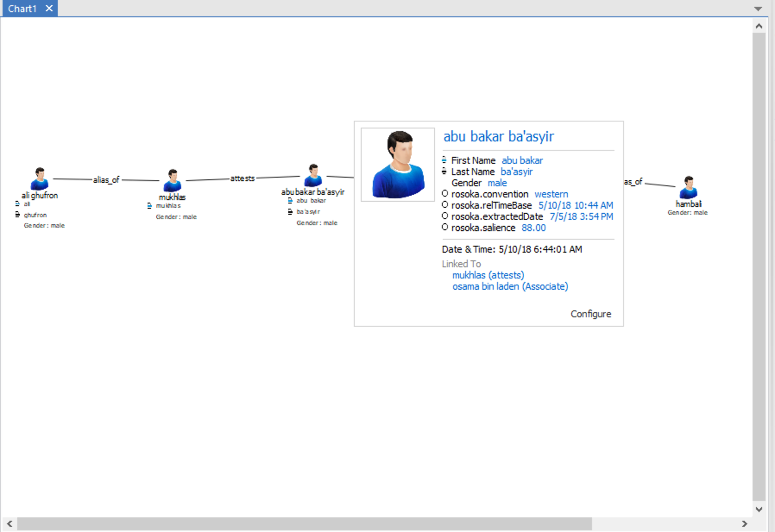Click the First Name attribute icon
The height and width of the screenshot is (532, 775).
click(x=445, y=160)
